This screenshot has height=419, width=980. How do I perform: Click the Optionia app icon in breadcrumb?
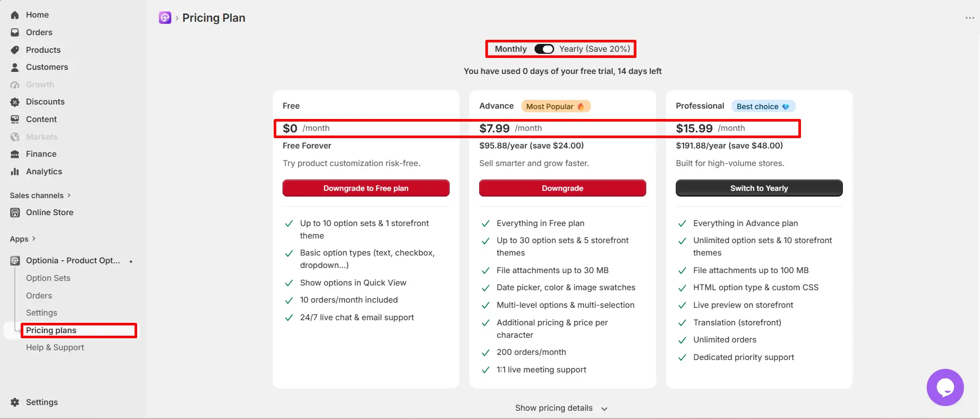click(165, 18)
